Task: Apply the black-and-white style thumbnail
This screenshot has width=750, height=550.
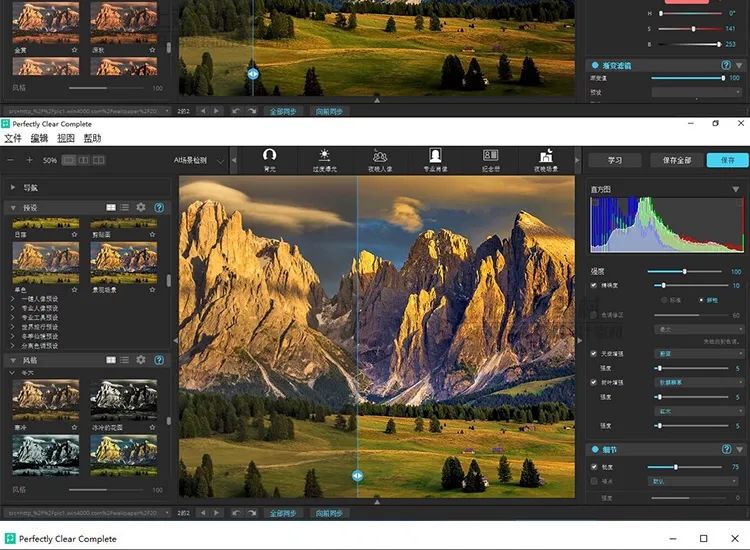Action: (x=124, y=400)
